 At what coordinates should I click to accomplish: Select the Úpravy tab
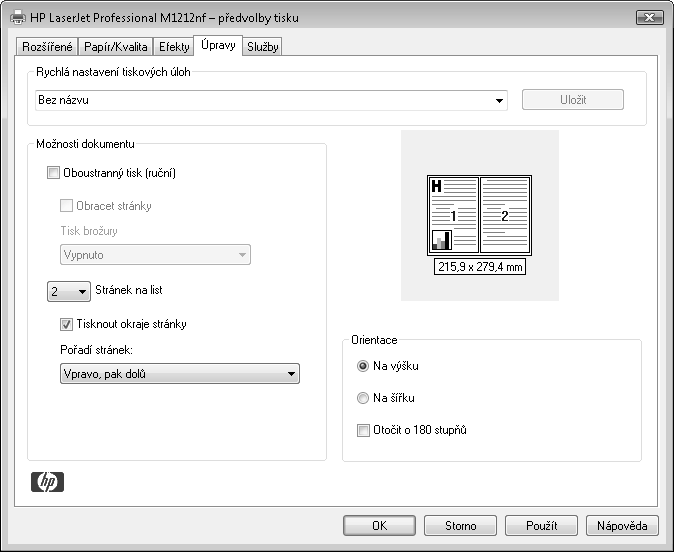tap(218, 45)
